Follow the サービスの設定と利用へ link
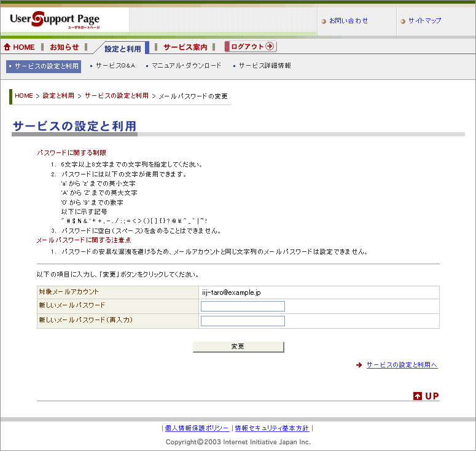This screenshot has width=476, height=451. pyautogui.click(x=402, y=365)
